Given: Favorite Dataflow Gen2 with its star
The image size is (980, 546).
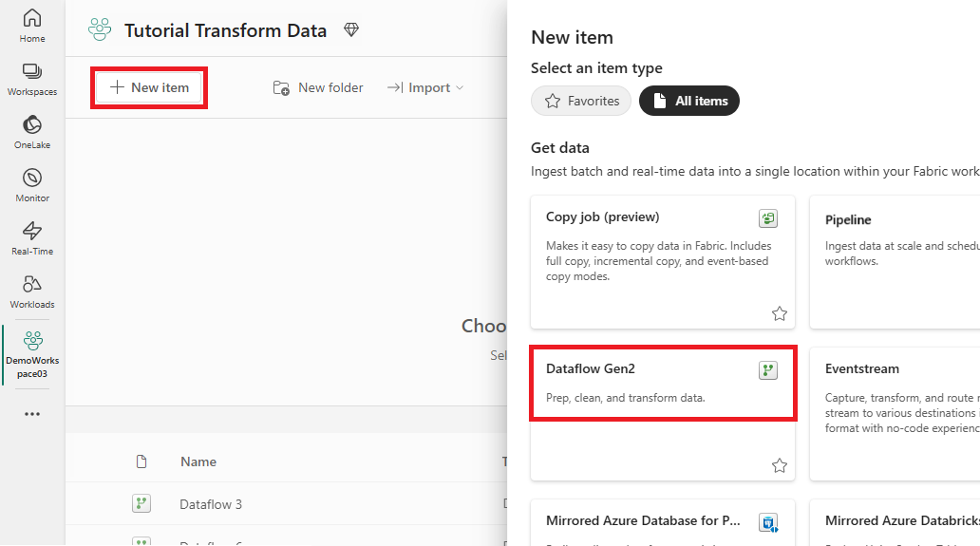Looking at the screenshot, I should [779, 465].
